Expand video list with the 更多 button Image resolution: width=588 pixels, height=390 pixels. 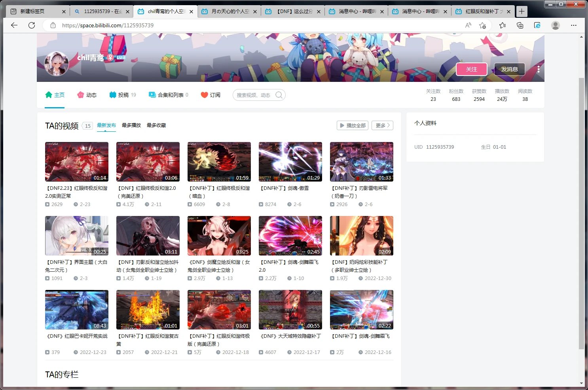pyautogui.click(x=383, y=125)
